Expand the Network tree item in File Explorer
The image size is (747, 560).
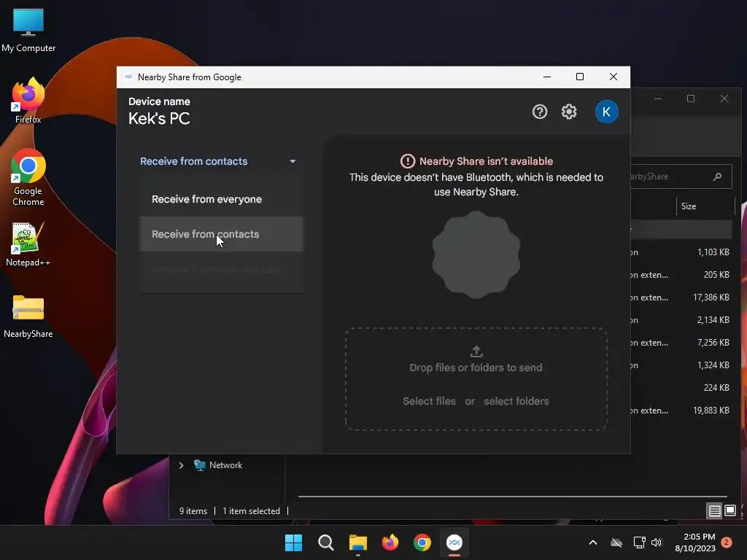[x=181, y=465]
